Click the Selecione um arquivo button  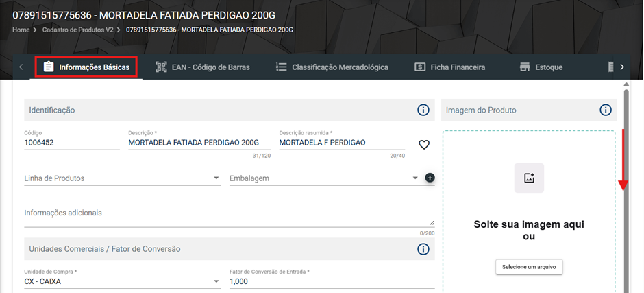pyautogui.click(x=529, y=267)
